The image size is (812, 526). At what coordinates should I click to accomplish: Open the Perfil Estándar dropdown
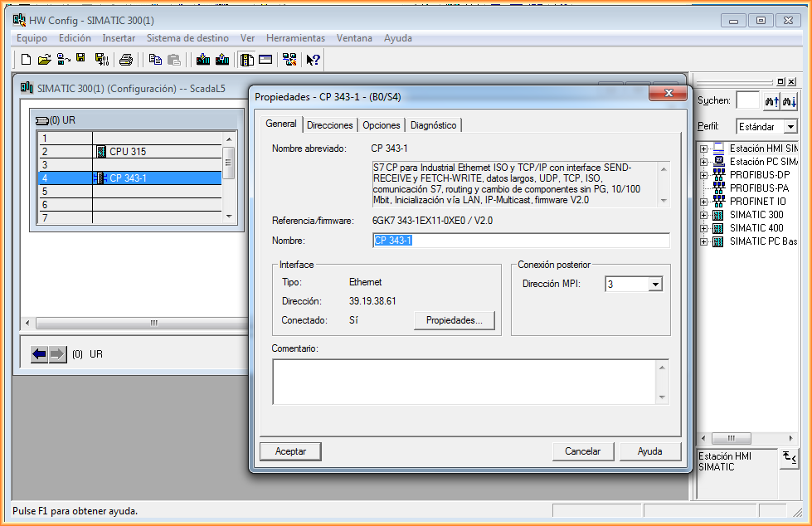790,127
